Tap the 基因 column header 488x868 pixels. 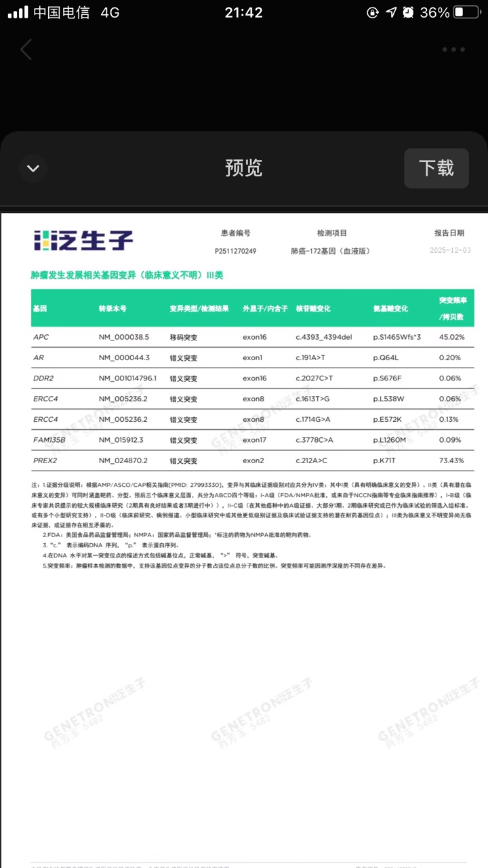tap(40, 309)
